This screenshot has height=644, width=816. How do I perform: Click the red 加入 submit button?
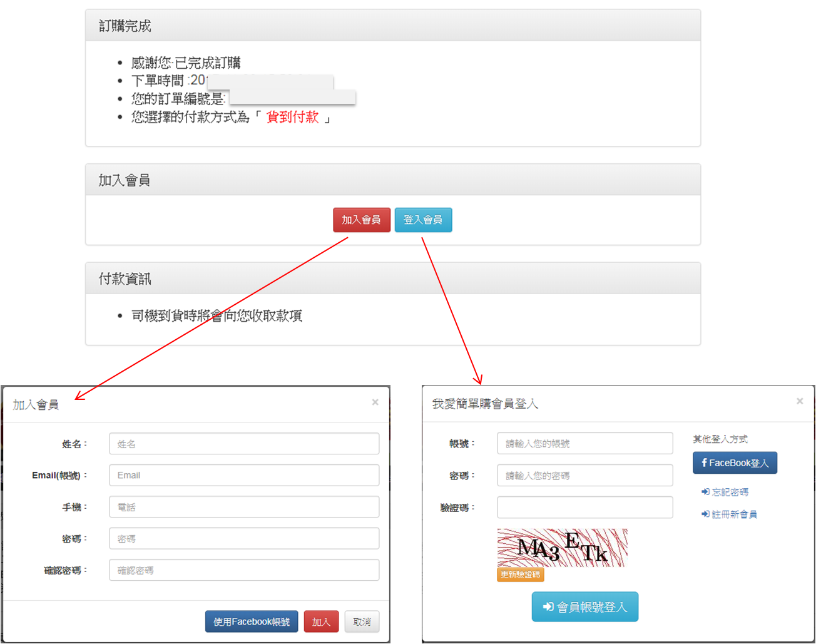click(321, 621)
